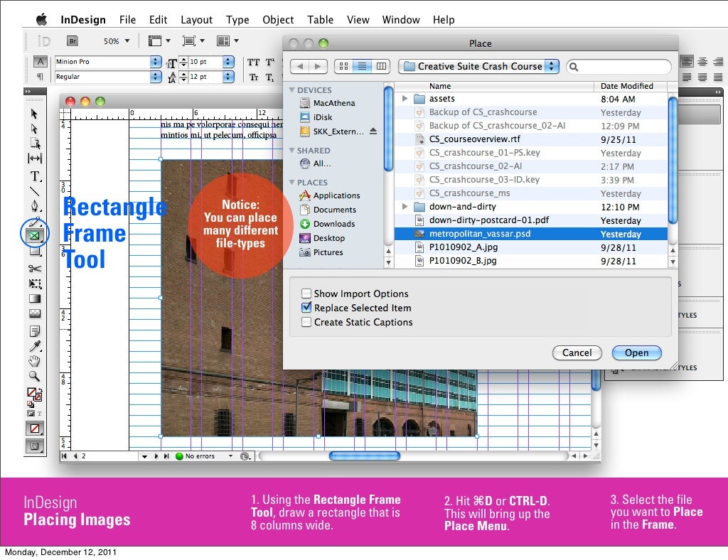Select the Scissors tool
The image size is (728, 560).
tap(34, 268)
